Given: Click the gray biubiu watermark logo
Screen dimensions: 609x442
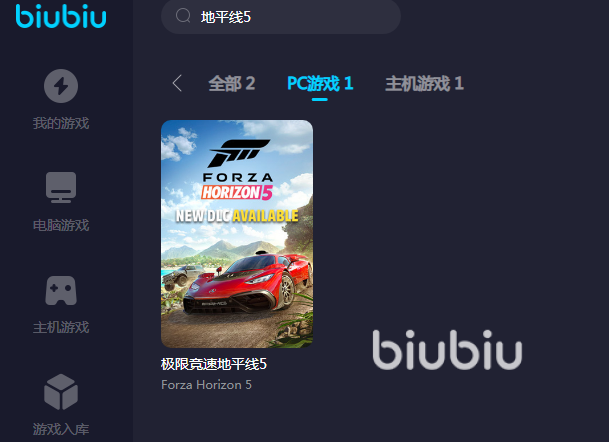Looking at the screenshot, I should click(447, 350).
